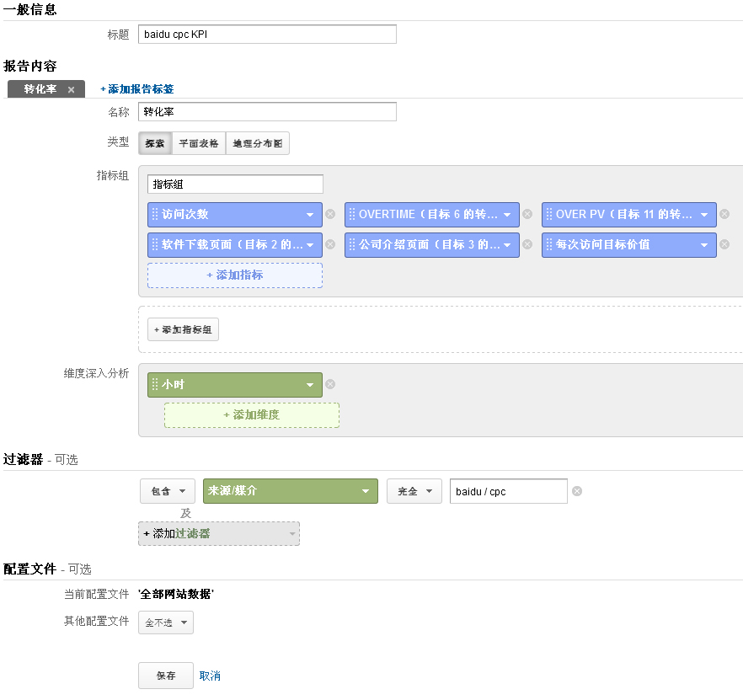
Task: Open the 全不选 other profiles dropdown
Action: pos(166,623)
